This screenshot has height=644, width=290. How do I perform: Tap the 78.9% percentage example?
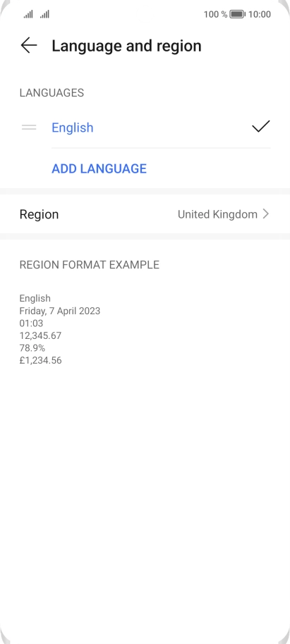click(x=32, y=348)
